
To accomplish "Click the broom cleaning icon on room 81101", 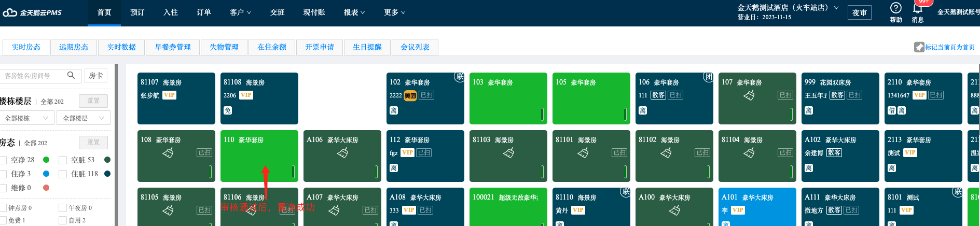I will (x=583, y=152).
